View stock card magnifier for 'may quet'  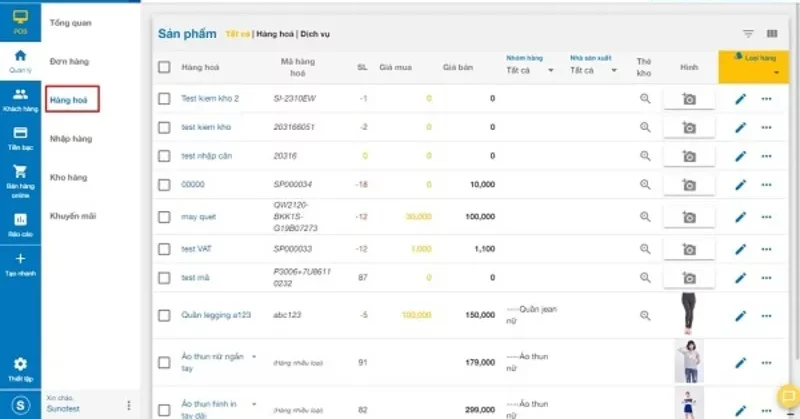pos(645,217)
